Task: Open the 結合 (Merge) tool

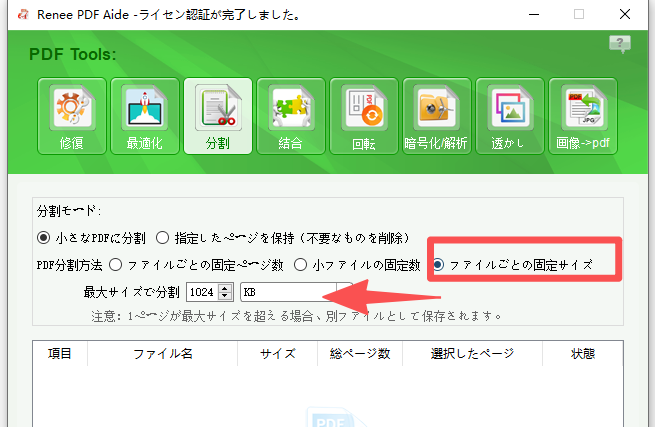Action: click(291, 116)
